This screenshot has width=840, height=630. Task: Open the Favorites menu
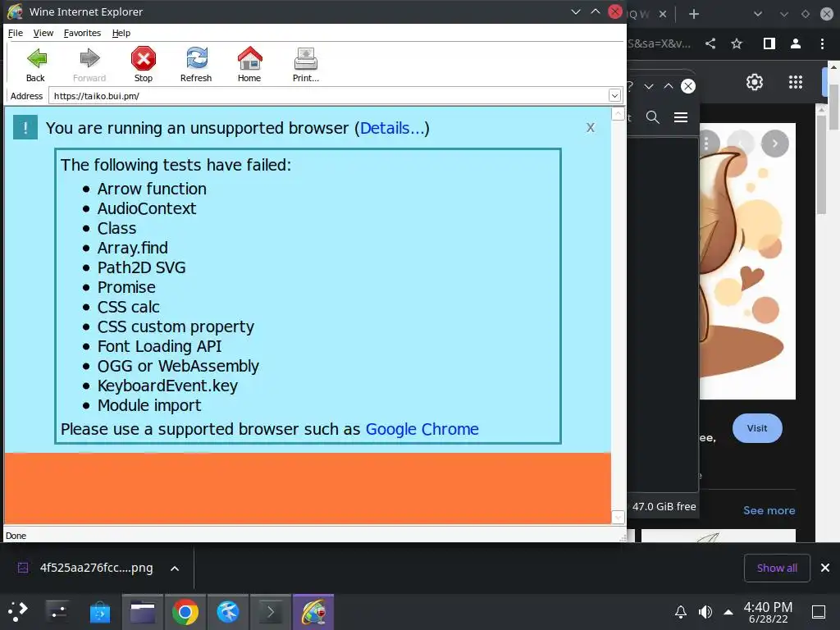click(83, 33)
